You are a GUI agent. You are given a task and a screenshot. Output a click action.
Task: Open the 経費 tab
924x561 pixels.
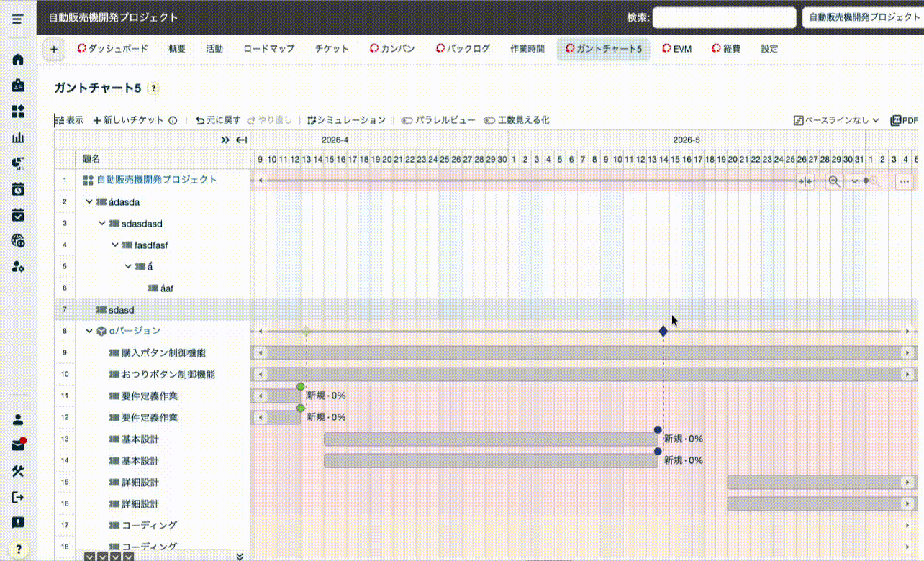[x=726, y=49]
